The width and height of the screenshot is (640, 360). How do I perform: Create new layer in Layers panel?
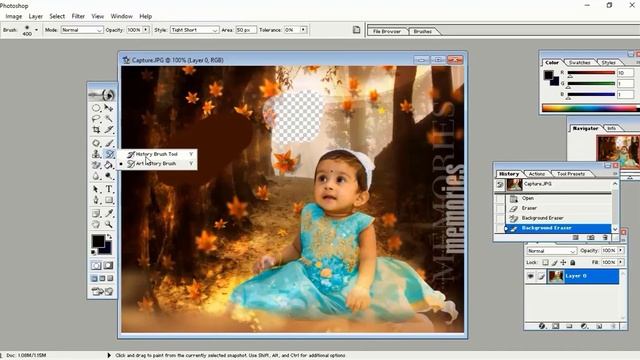599,326
